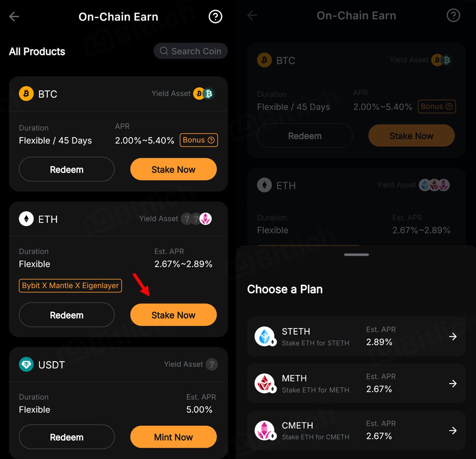The height and width of the screenshot is (459, 476).
Task: Go back using the left arrow icon
Action: pos(14,17)
